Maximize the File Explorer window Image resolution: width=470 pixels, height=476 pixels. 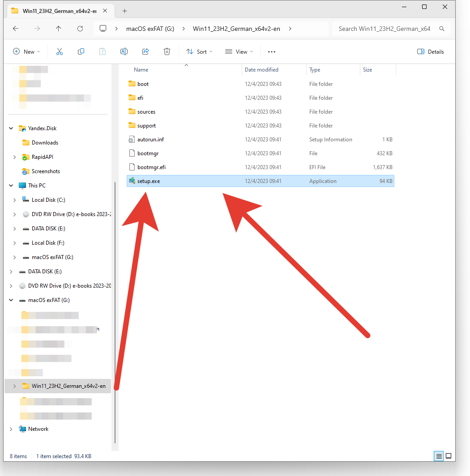pos(424,7)
